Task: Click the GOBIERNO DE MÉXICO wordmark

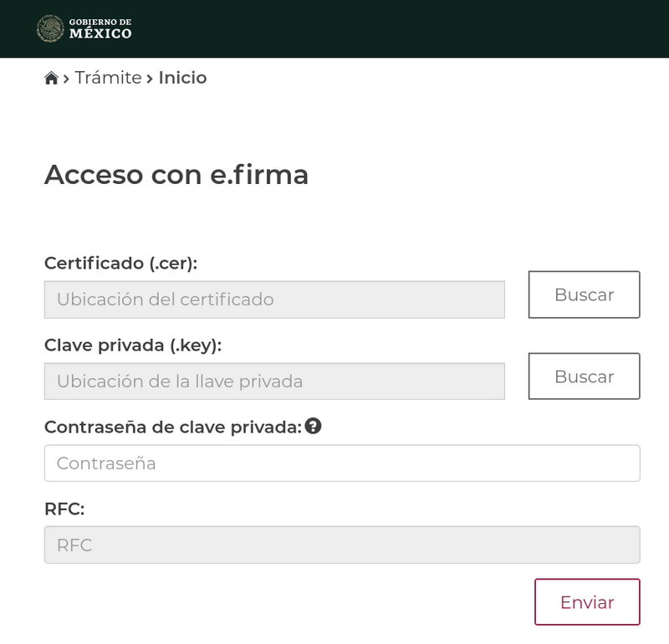Action: (100, 28)
